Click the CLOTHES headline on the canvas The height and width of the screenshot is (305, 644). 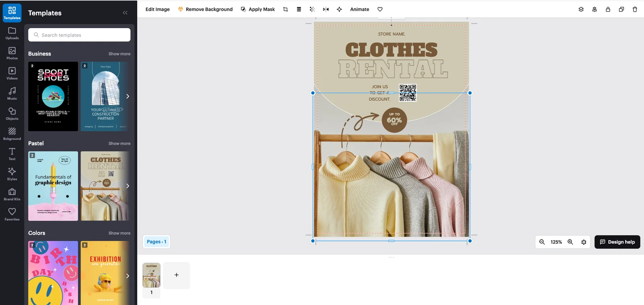coord(391,50)
